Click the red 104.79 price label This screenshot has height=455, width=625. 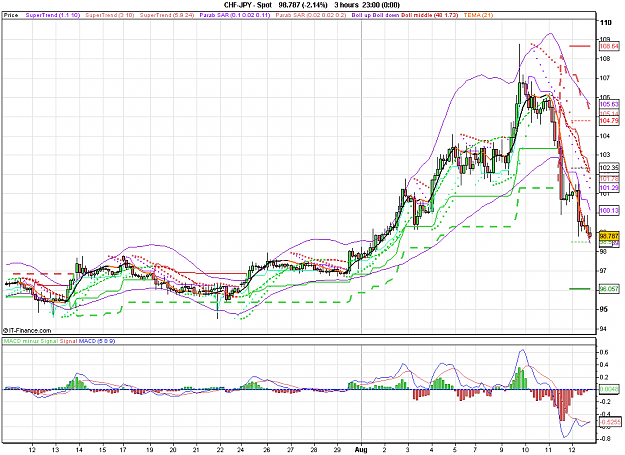point(609,121)
